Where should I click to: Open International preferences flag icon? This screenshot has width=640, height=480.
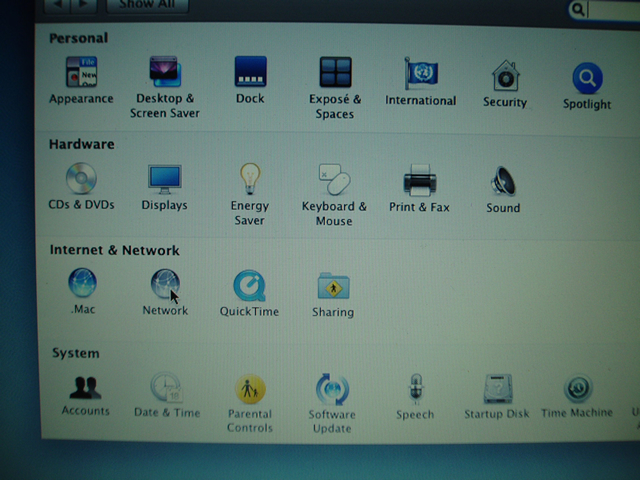click(420, 73)
